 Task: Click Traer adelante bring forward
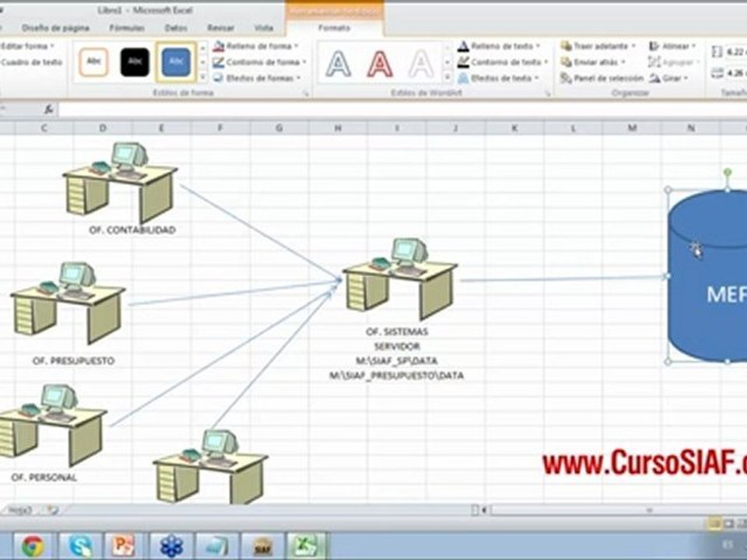point(598,46)
